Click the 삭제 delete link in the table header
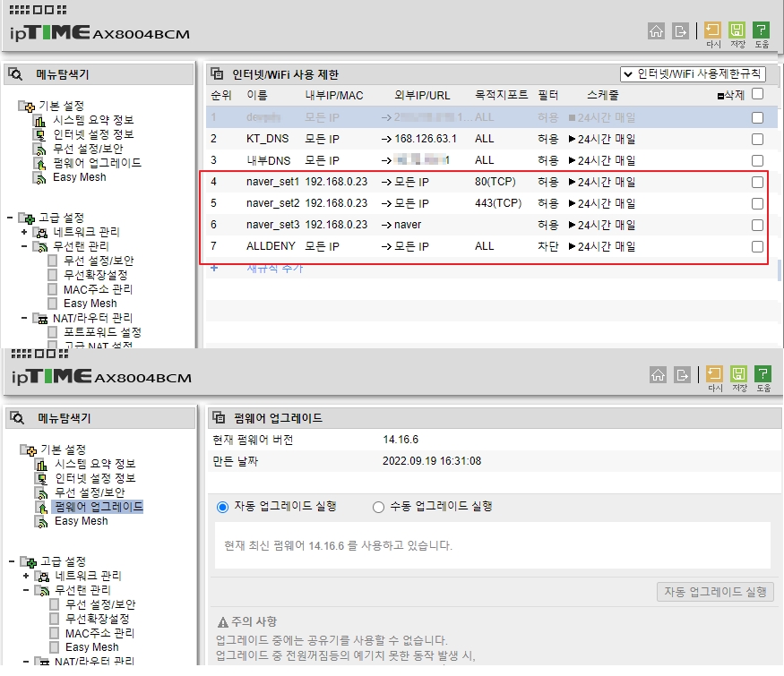Screen dimensions: 784x676 click(x=730, y=95)
